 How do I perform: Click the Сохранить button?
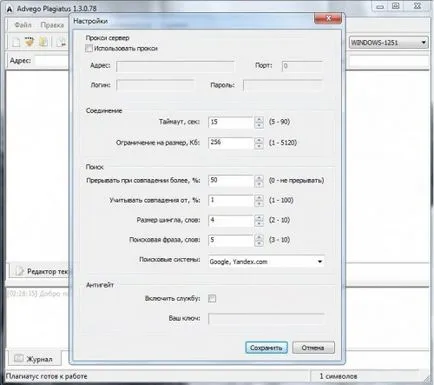pyautogui.click(x=266, y=348)
